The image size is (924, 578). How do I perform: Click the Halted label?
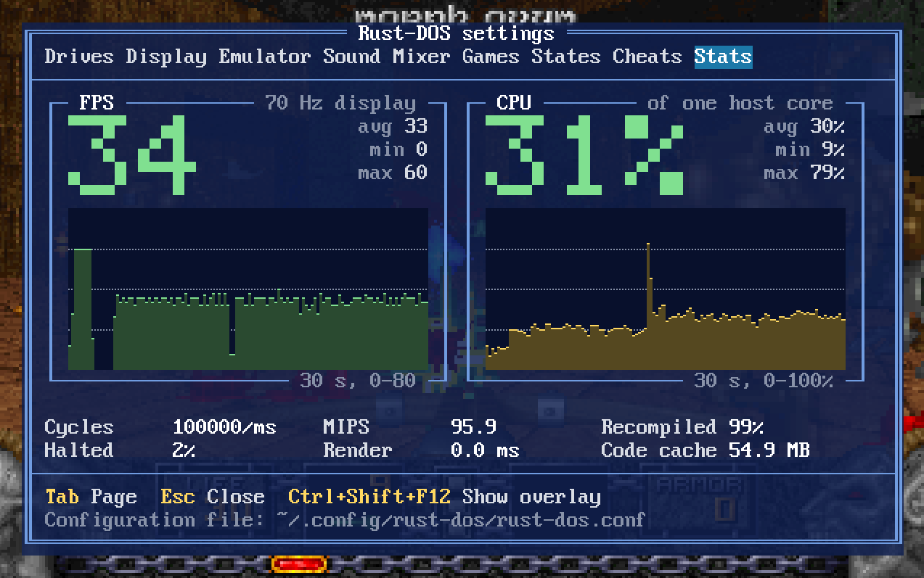pos(79,450)
